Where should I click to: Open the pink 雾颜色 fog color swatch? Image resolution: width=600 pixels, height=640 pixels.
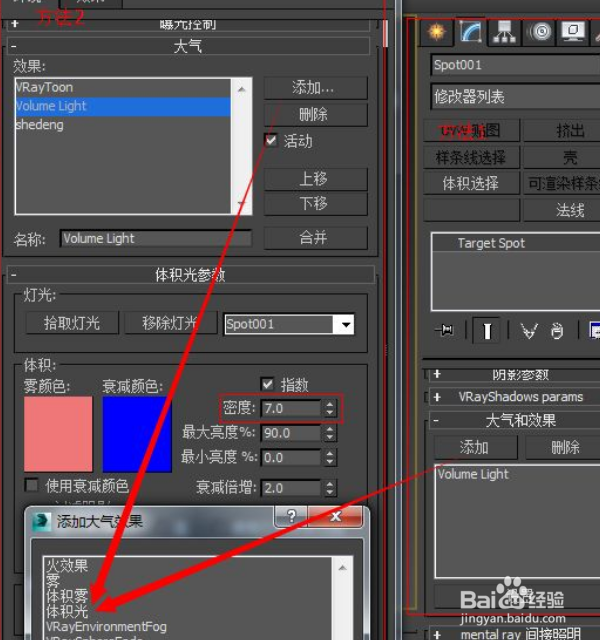click(x=58, y=434)
